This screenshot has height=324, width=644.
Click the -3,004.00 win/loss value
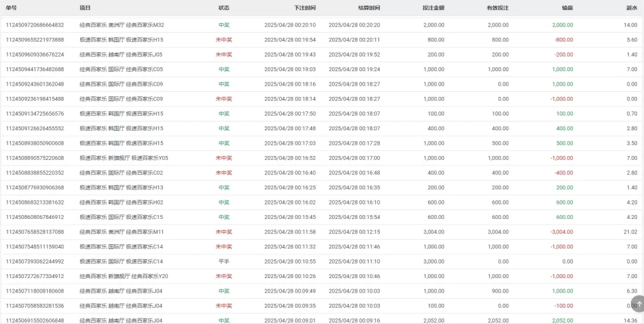pyautogui.click(x=562, y=232)
